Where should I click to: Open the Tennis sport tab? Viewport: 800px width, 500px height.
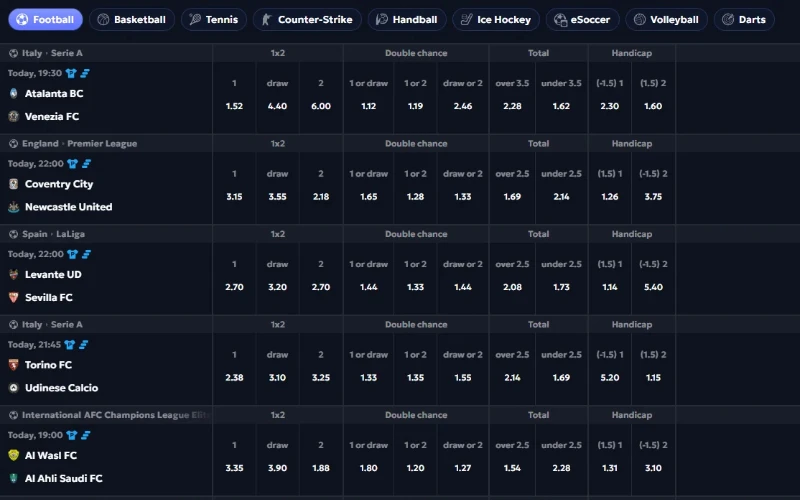tap(214, 19)
